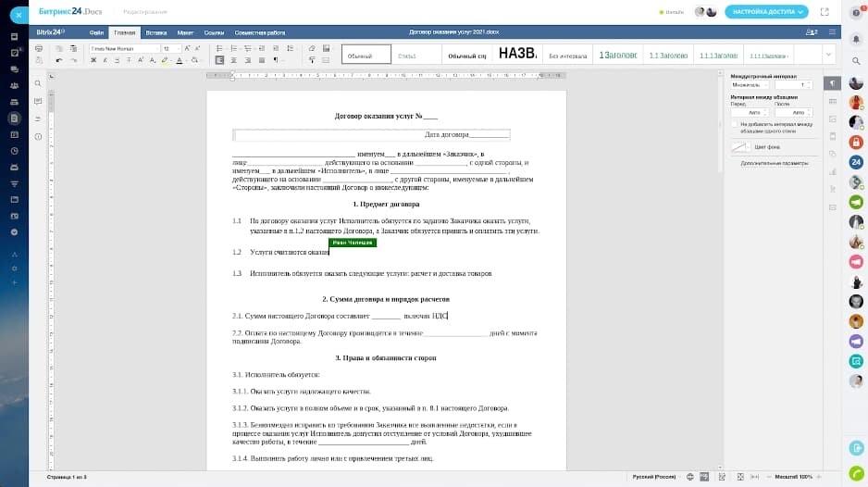
Task: Click the Undo arrow in the toolbar
Action: pyautogui.click(x=59, y=60)
